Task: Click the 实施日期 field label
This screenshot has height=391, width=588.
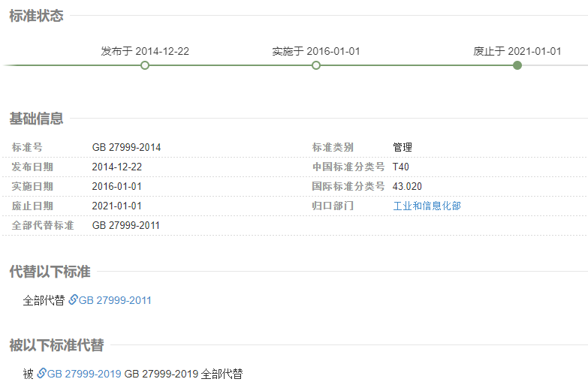Action: pyautogui.click(x=32, y=186)
